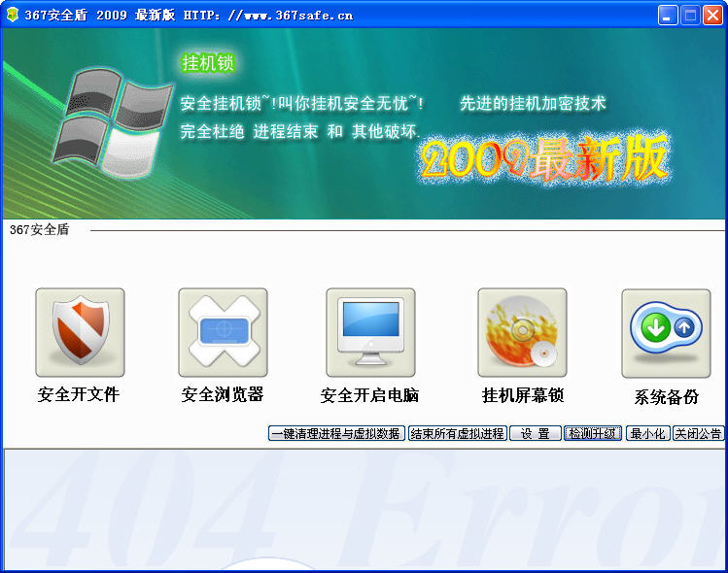The width and height of the screenshot is (728, 573).
Task: Click 一键清理进程与虚拟数据 button
Action: coord(336,433)
